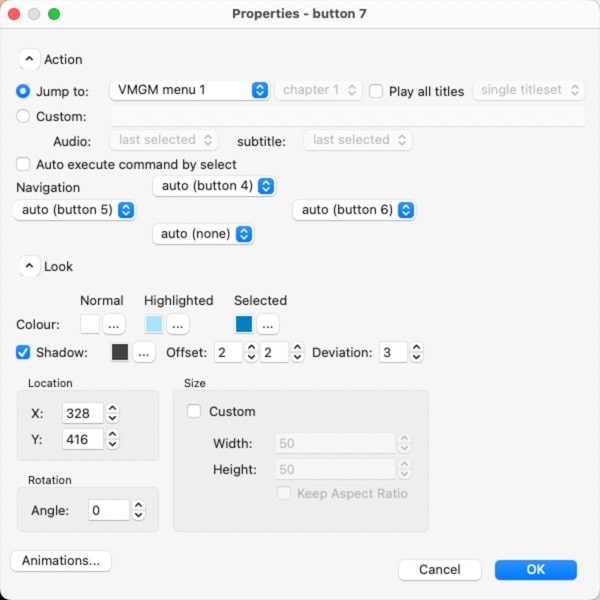The width and height of the screenshot is (600, 600).
Task: Open Selected colour picker ellipsis button
Action: [x=267, y=324]
